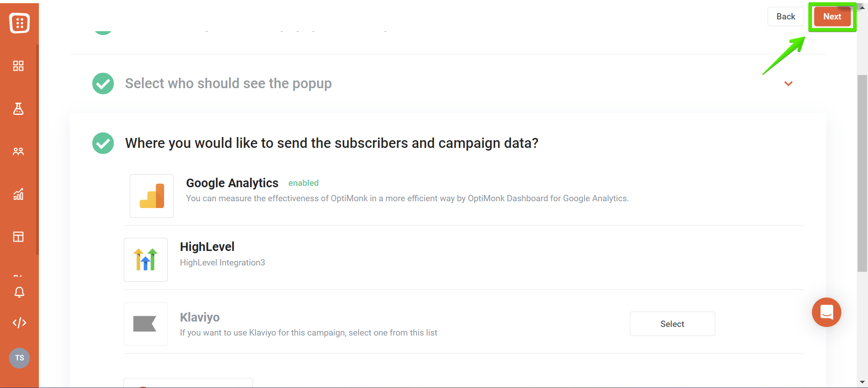Open the templates layout icon
The width and height of the screenshot is (868, 388).
tap(19, 237)
